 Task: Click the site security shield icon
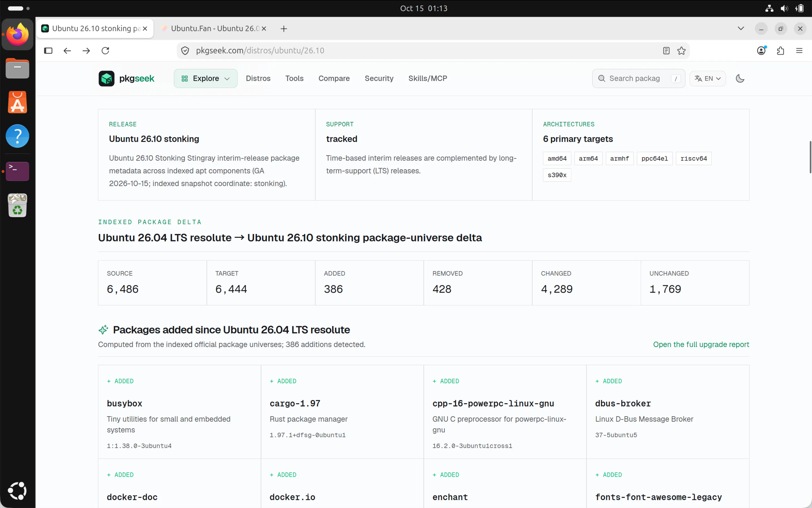click(x=185, y=51)
